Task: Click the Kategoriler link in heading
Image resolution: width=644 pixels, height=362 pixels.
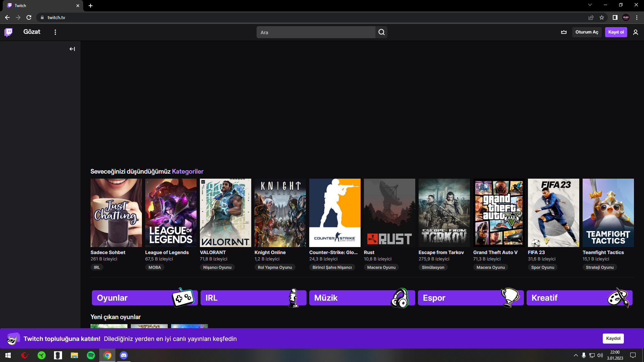Action: [x=187, y=172]
